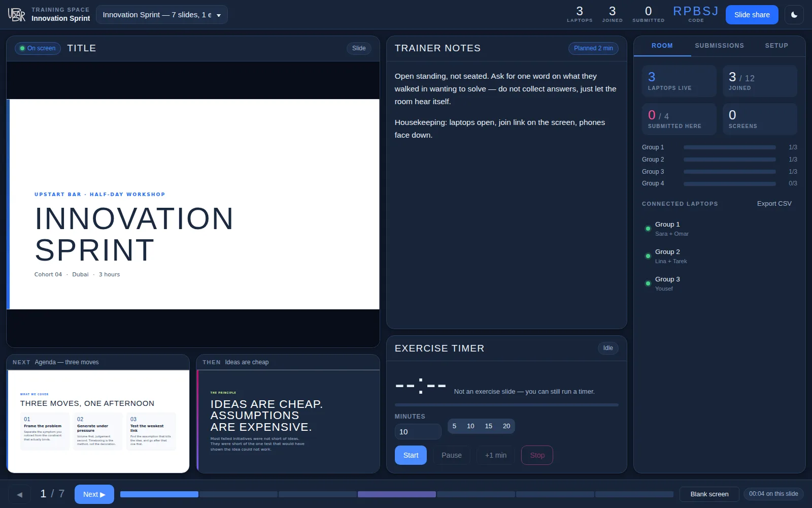Open the Setup tab
This screenshot has width=812, height=508.
click(776, 46)
